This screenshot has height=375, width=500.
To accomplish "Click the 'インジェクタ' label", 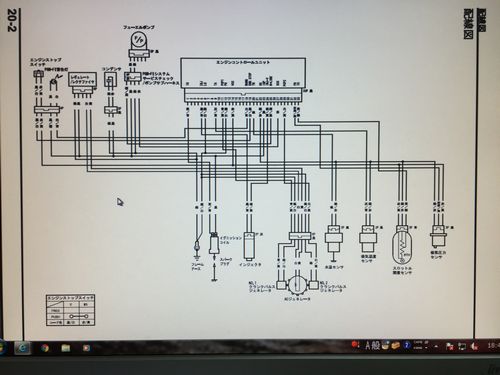I will (250, 265).
